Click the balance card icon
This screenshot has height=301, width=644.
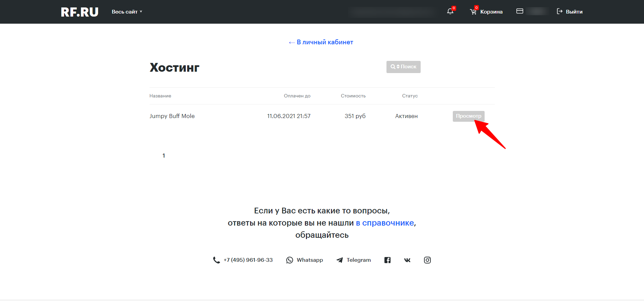click(520, 11)
